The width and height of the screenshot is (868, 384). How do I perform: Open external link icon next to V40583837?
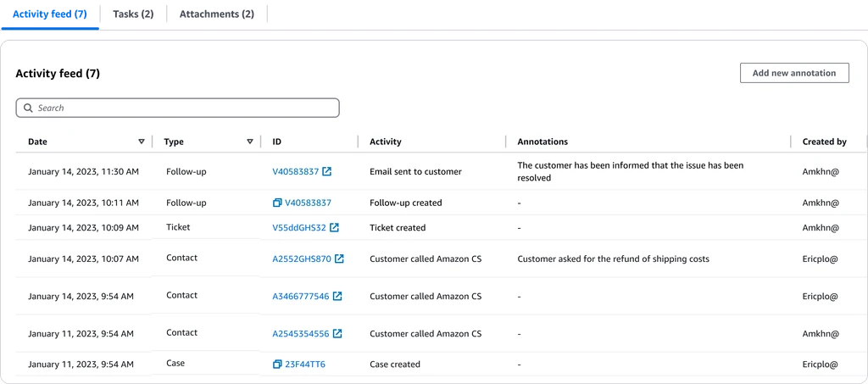327,171
